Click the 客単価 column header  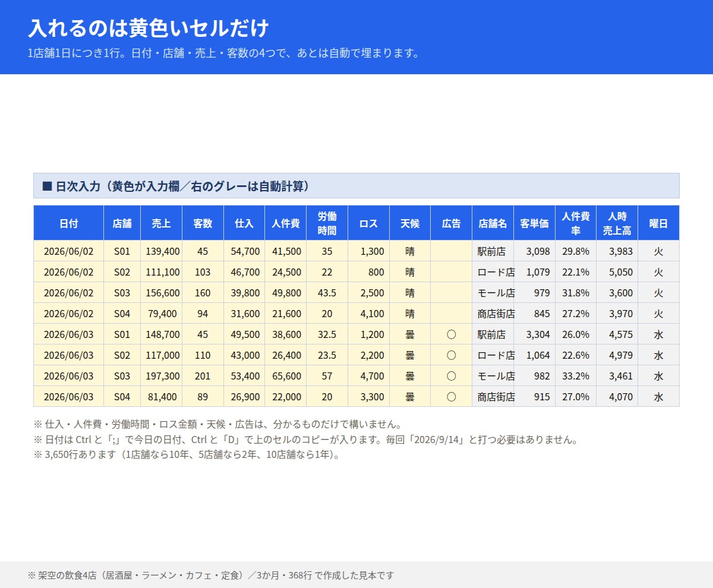tap(534, 223)
